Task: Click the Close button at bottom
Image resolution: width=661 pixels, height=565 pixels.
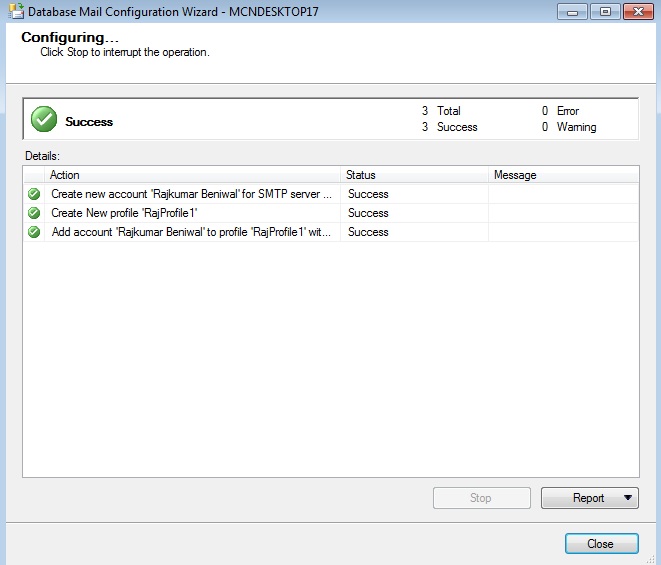Action: 602,543
